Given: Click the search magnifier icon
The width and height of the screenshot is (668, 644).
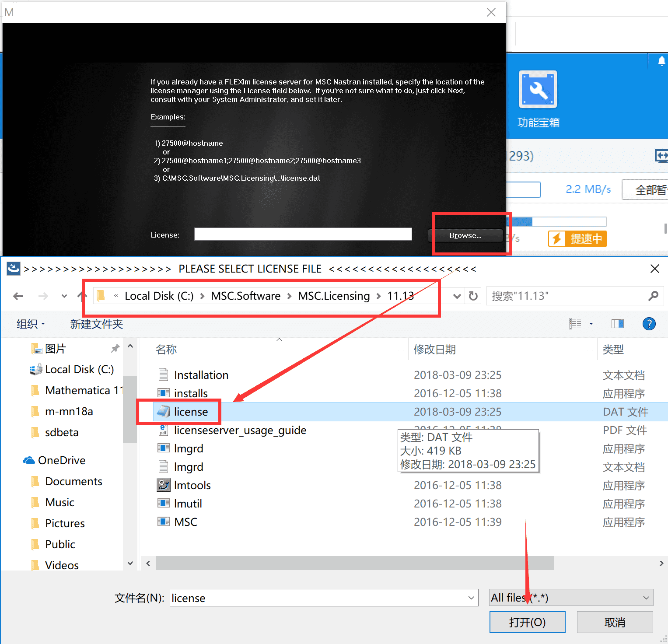Looking at the screenshot, I should tap(653, 296).
